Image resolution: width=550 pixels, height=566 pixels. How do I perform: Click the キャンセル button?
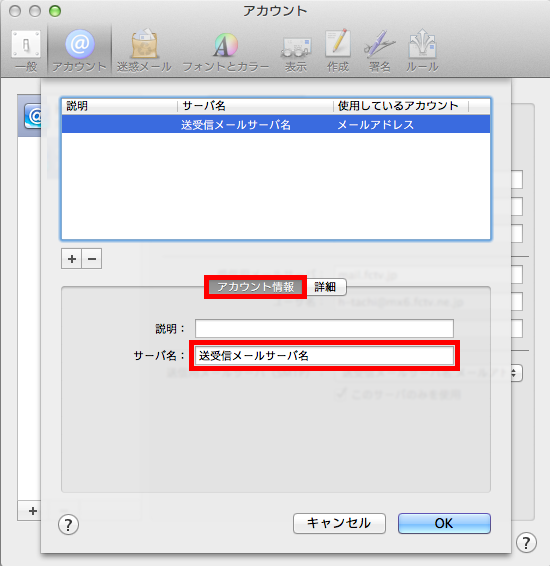click(x=339, y=523)
